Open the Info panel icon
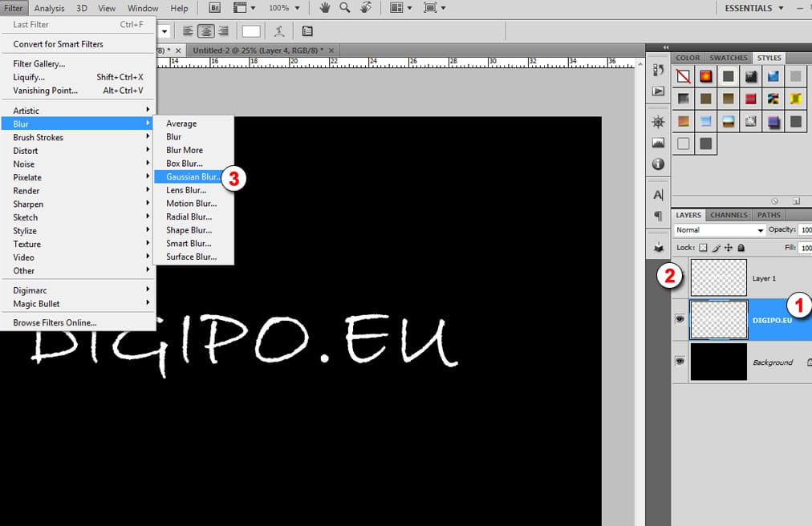 [x=657, y=164]
